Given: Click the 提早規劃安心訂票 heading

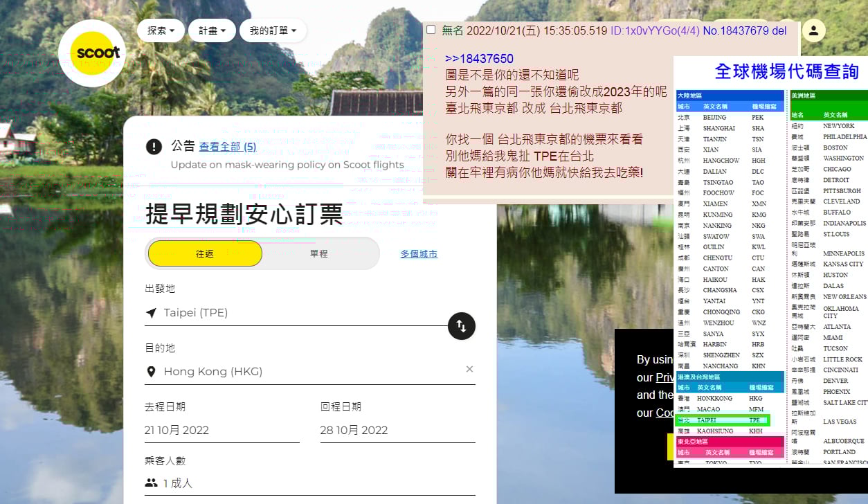Looking at the screenshot, I should point(244,214).
